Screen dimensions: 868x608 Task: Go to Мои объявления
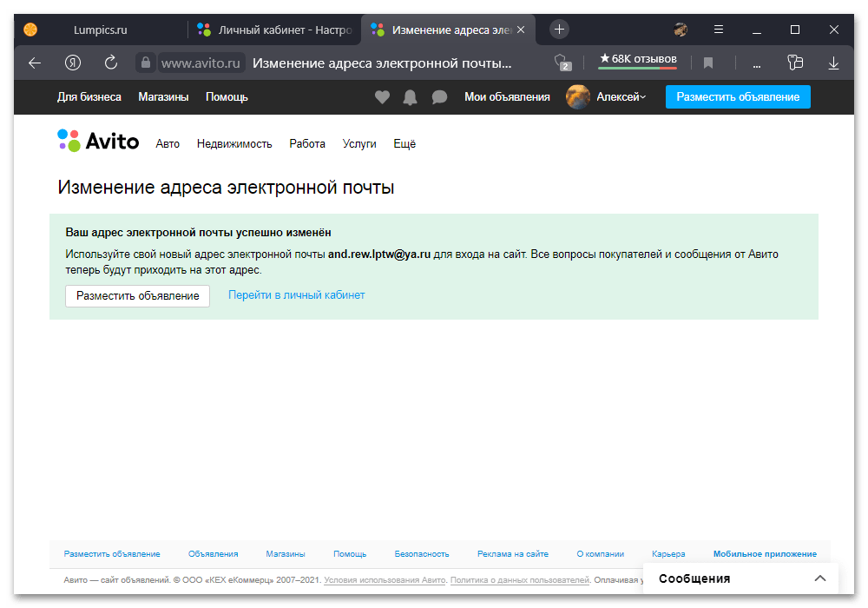(x=507, y=97)
